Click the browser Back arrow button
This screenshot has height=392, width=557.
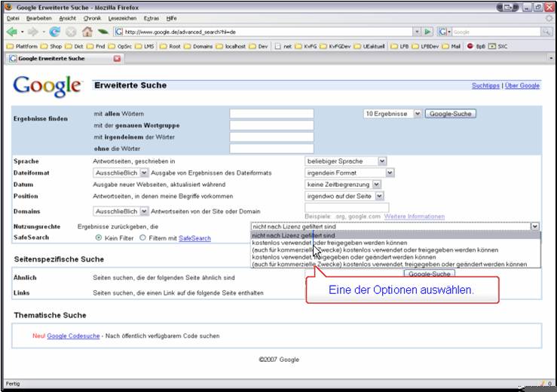[x=12, y=32]
